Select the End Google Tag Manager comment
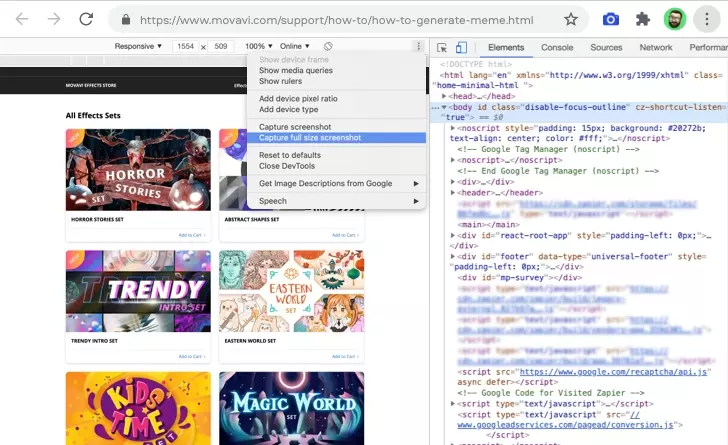 [558, 171]
